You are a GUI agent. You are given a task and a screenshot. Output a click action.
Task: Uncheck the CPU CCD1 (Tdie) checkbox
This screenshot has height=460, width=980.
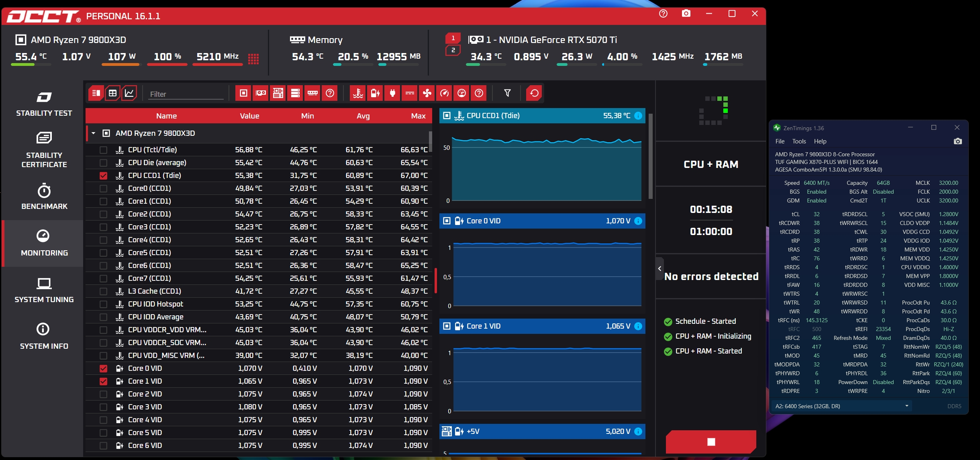[103, 176]
